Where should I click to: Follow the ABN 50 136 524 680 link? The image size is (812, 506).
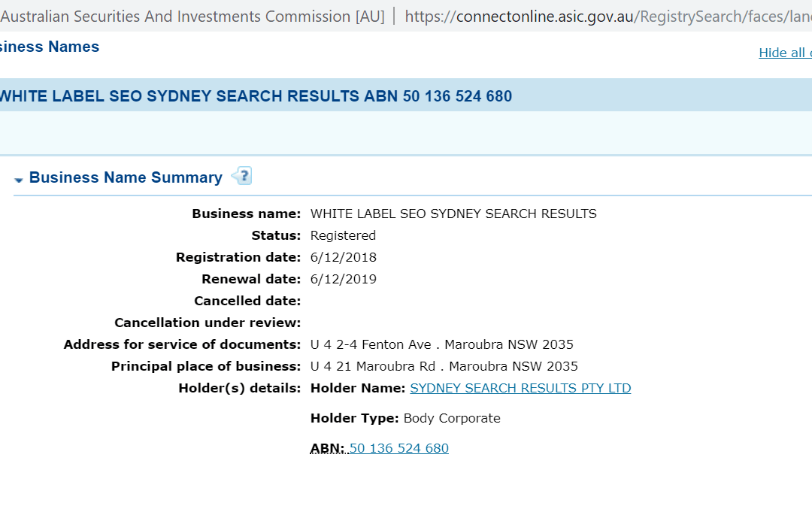[x=398, y=448]
